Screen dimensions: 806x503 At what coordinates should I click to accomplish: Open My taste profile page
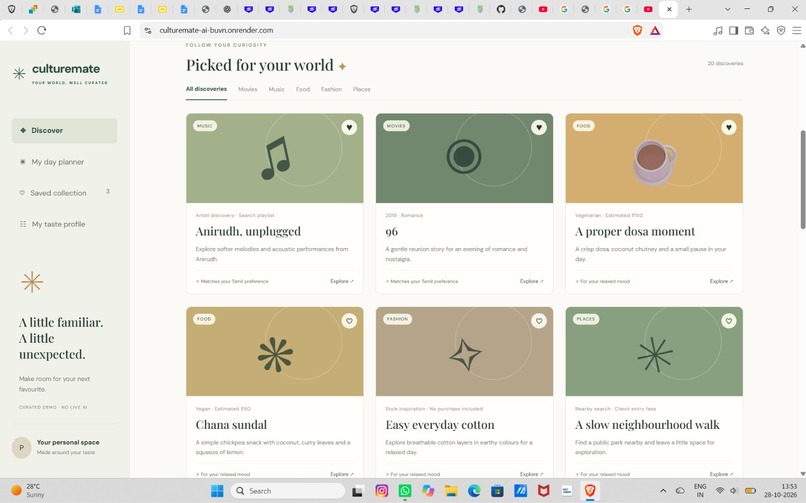(x=64, y=224)
